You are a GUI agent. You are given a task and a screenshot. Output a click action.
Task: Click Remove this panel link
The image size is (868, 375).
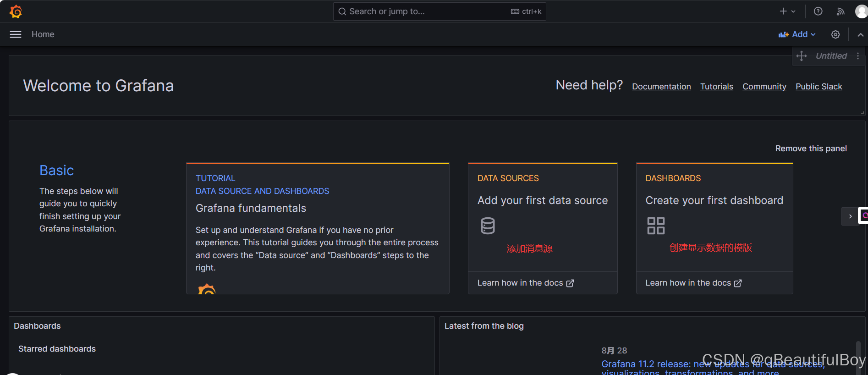[x=811, y=149]
